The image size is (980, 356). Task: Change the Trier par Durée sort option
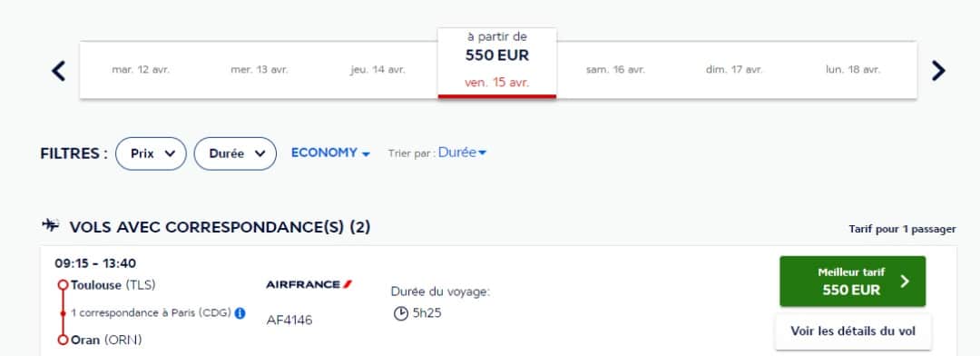point(462,153)
